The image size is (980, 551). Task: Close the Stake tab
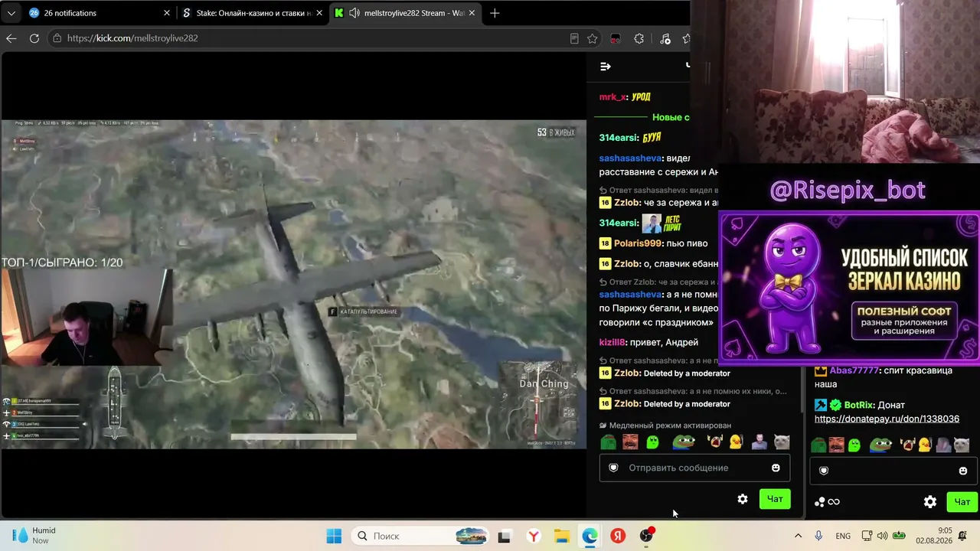[318, 13]
